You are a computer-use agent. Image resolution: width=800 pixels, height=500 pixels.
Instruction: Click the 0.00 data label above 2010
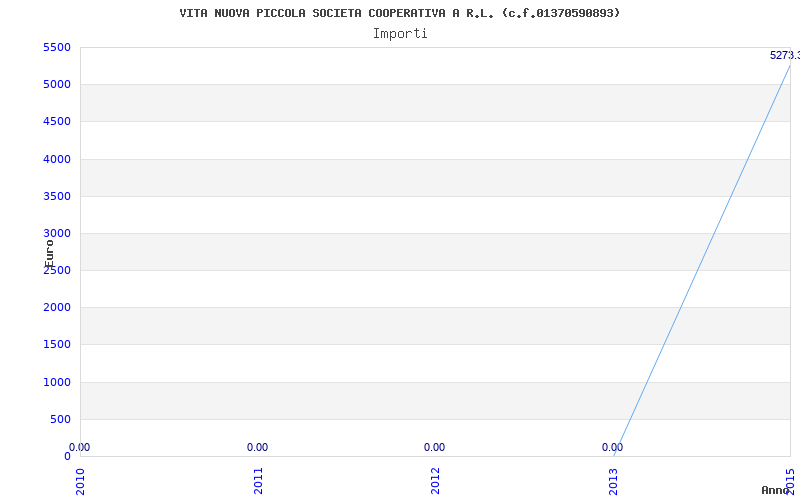pos(80,447)
